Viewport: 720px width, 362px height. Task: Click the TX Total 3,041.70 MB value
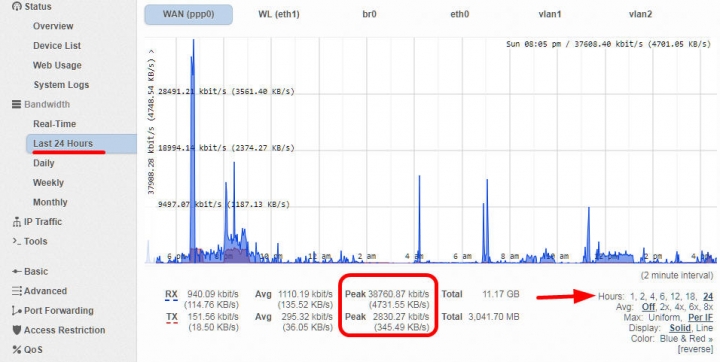click(494, 317)
